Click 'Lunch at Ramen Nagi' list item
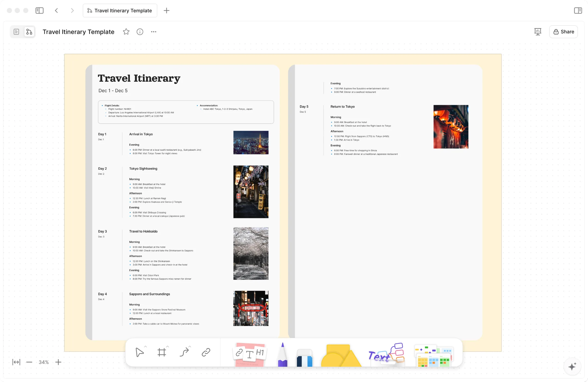The height and width of the screenshot is (382, 588). click(149, 198)
